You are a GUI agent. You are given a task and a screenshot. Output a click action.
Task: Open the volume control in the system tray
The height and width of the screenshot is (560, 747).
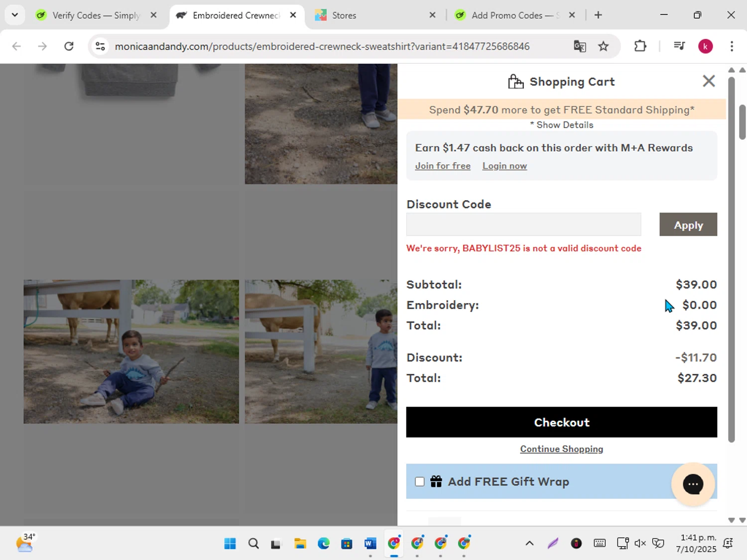click(640, 543)
